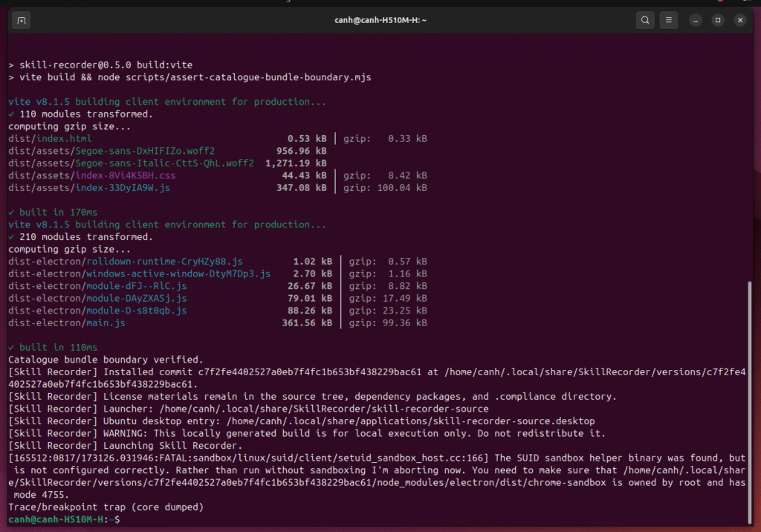Click 'Catalogue bundle boundary verified.' line
The width and height of the screenshot is (761, 532).
(106, 360)
